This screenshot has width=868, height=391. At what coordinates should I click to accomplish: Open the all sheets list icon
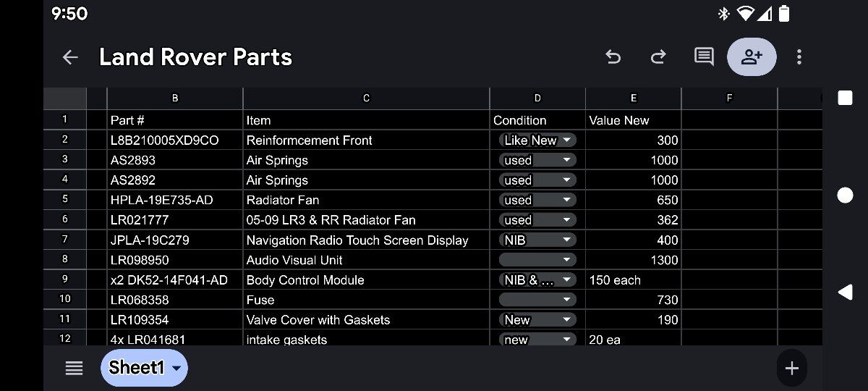[x=74, y=368]
